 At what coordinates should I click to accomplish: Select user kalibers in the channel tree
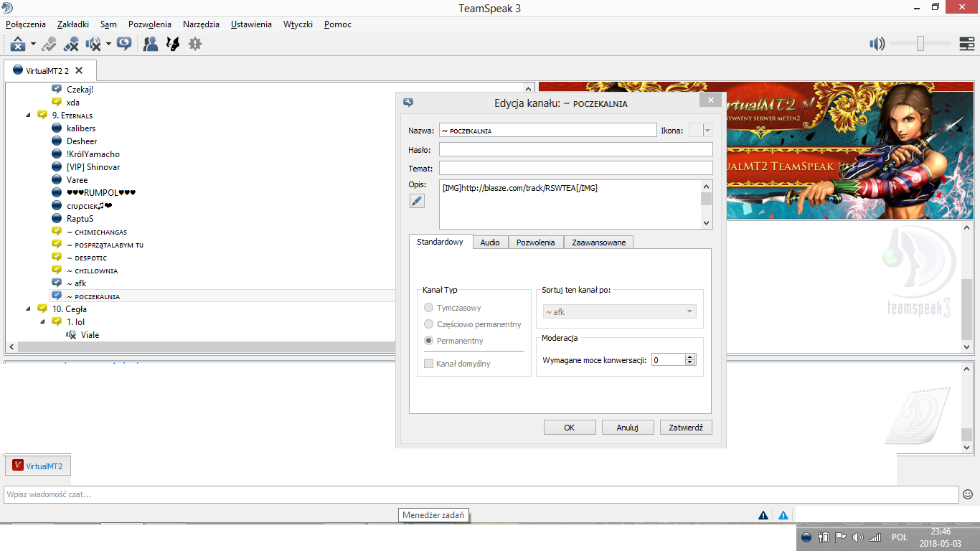pyautogui.click(x=81, y=128)
